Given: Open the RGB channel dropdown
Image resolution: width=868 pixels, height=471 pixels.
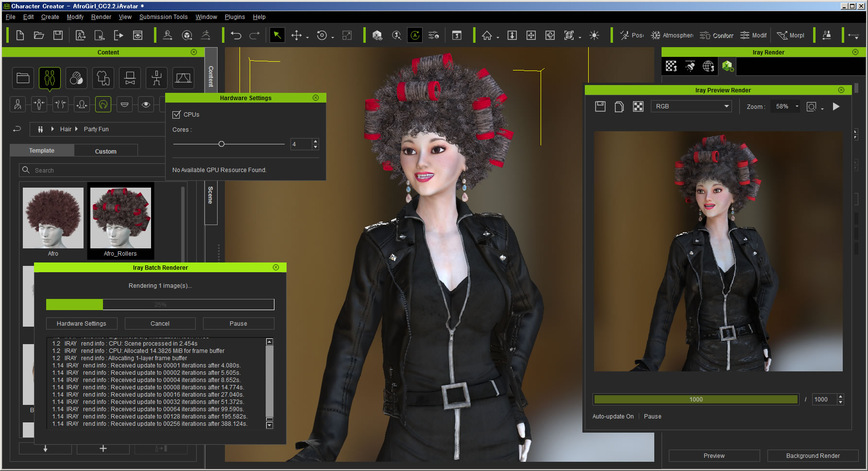Looking at the screenshot, I should [691, 106].
